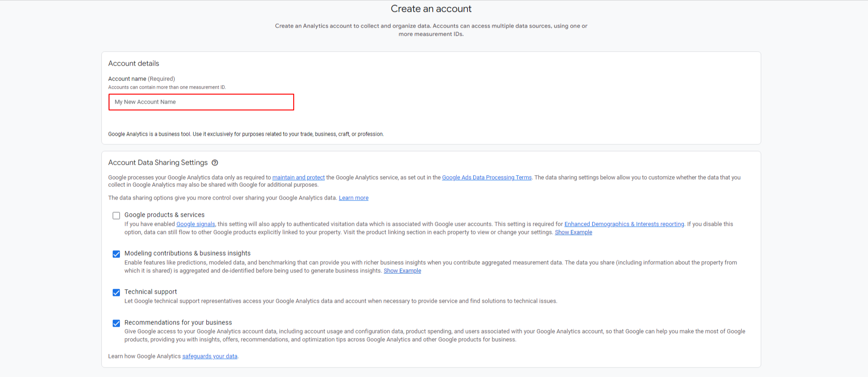The width and height of the screenshot is (868, 377).
Task: Uncheck Modeling contributions & business insights checkbox
Action: 116,254
